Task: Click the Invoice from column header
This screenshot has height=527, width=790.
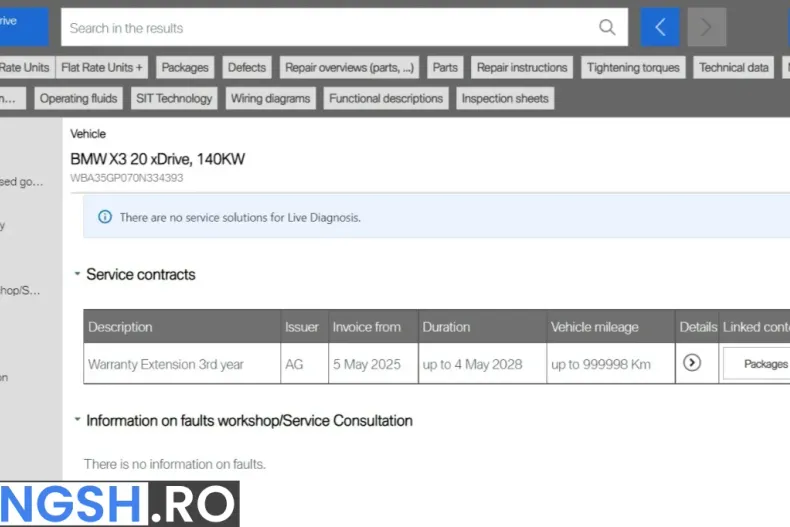Action: (x=373, y=326)
